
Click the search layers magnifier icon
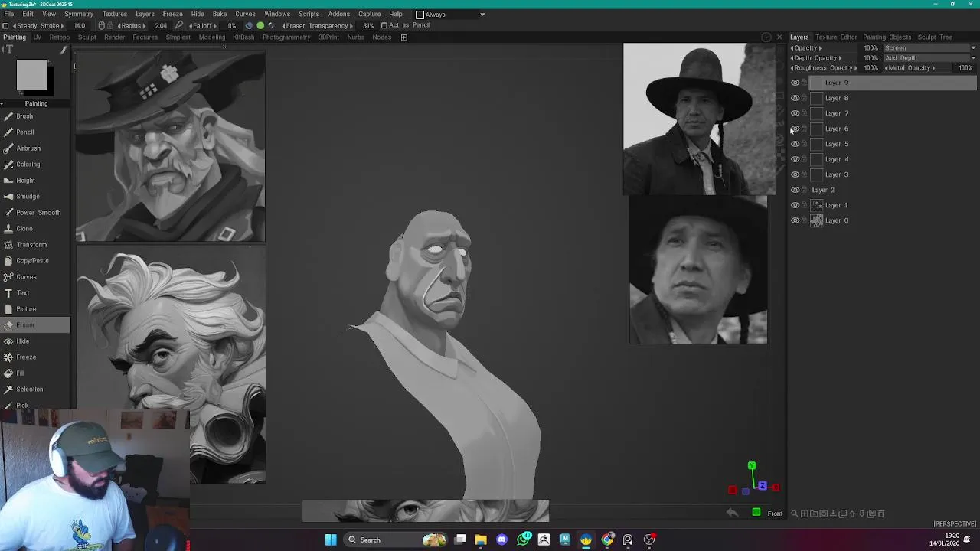tap(794, 514)
